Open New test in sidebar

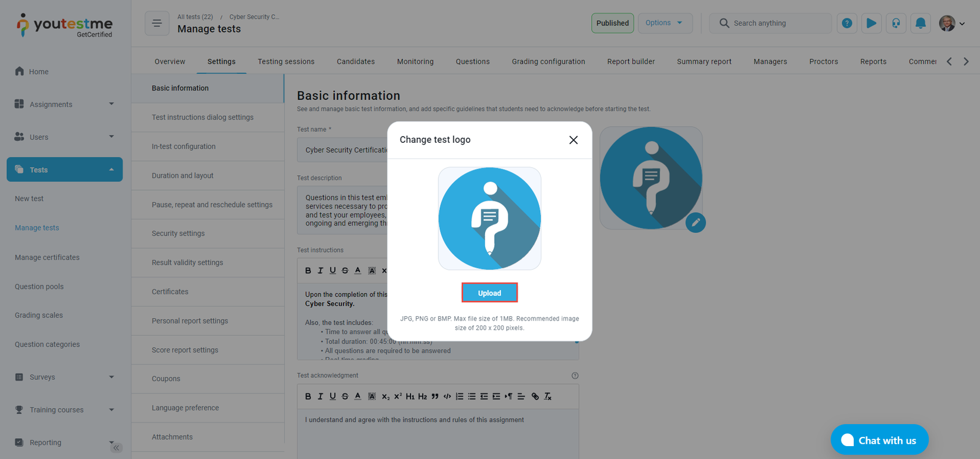(x=29, y=199)
